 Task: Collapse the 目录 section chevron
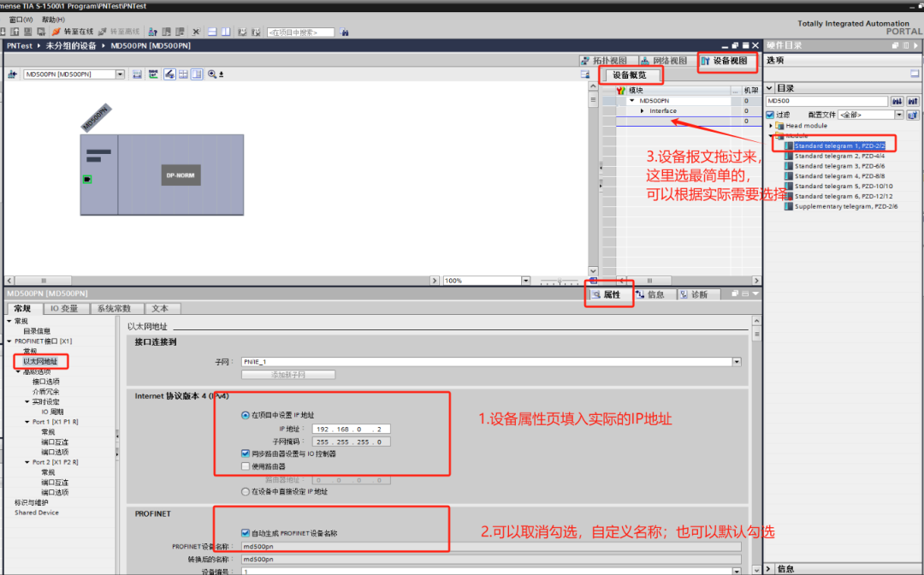[x=770, y=88]
